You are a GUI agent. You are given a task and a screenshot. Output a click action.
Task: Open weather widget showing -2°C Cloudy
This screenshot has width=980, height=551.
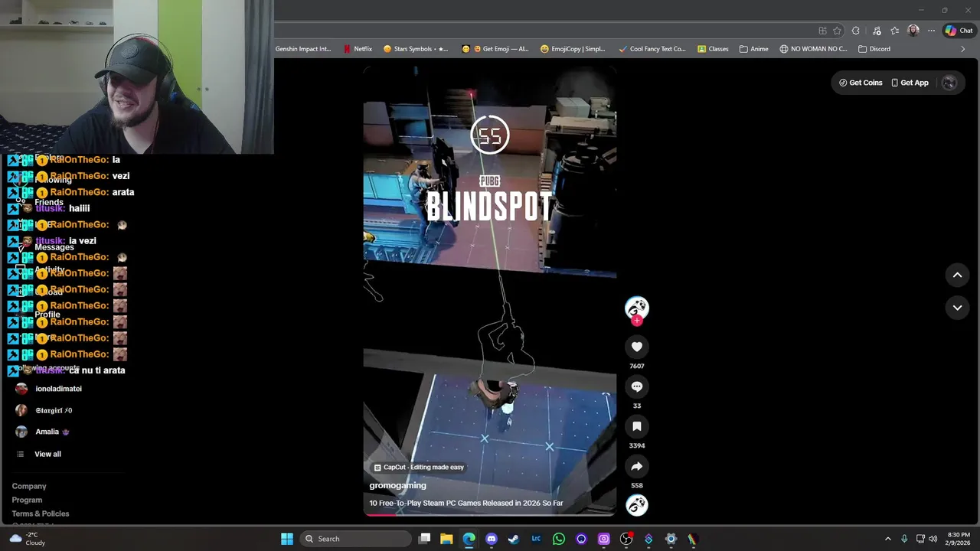click(x=28, y=539)
